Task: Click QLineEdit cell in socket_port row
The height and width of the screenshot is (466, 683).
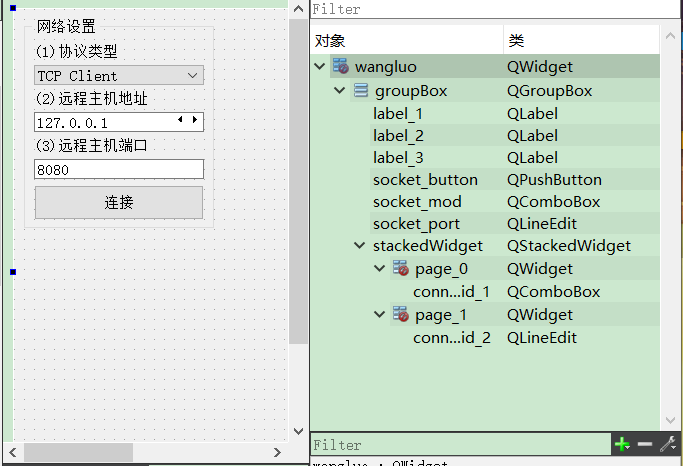Action: [x=542, y=224]
